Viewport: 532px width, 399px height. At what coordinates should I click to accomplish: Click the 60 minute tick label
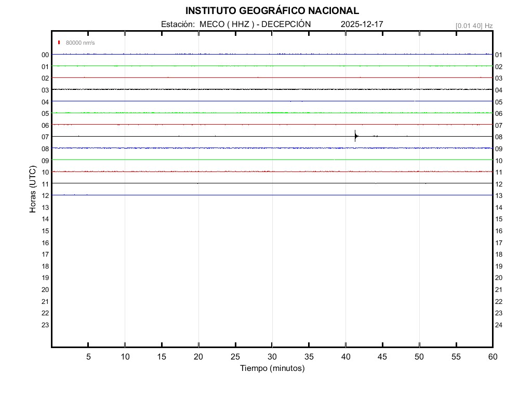tap(493, 357)
